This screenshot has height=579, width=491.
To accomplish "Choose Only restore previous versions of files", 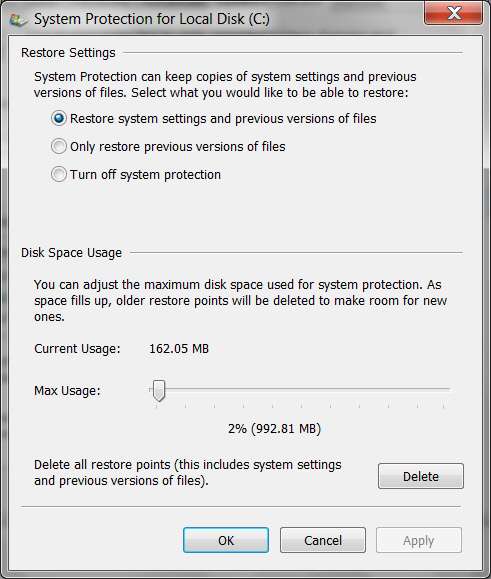I will tap(59, 147).
